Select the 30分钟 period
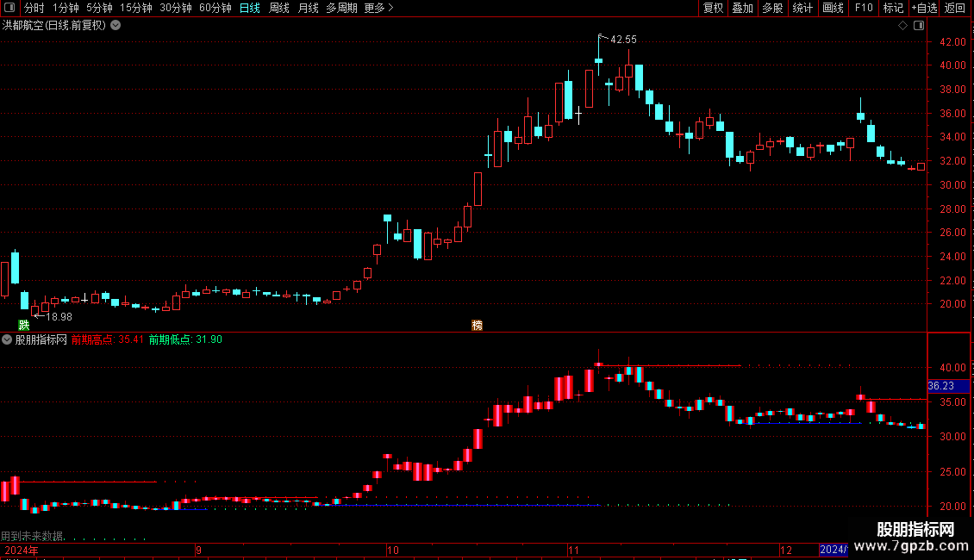Image resolution: width=974 pixels, height=560 pixels. pos(176,8)
